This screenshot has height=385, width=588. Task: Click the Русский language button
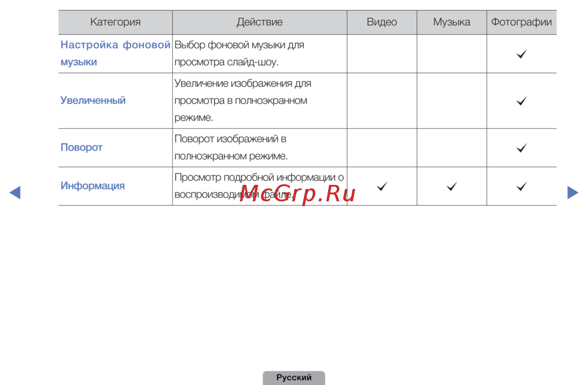[294, 378]
